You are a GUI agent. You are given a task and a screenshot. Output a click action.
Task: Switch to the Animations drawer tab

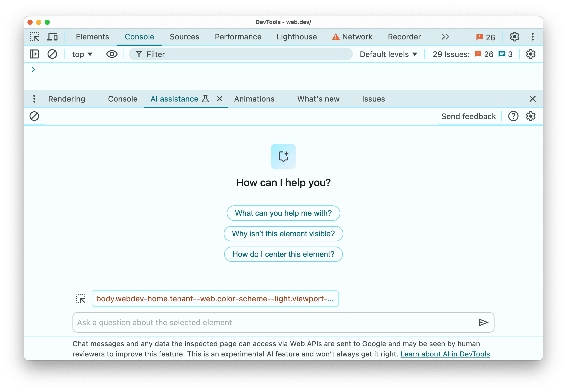click(254, 99)
